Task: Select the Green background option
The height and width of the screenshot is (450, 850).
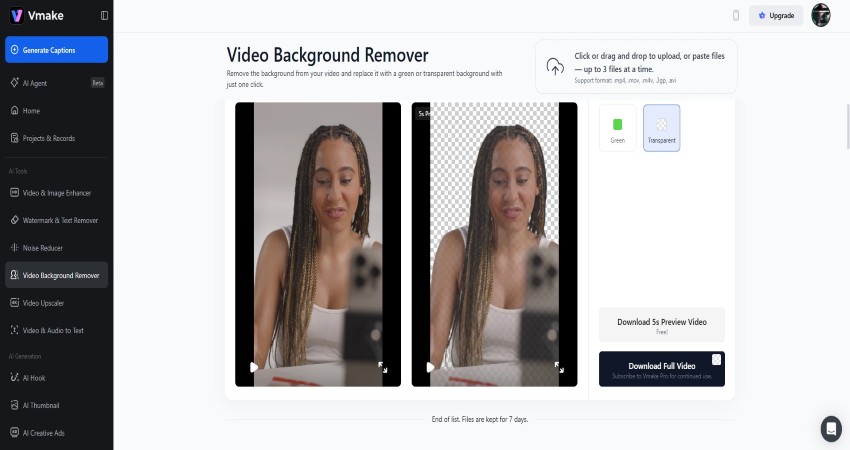Action: 617,128
